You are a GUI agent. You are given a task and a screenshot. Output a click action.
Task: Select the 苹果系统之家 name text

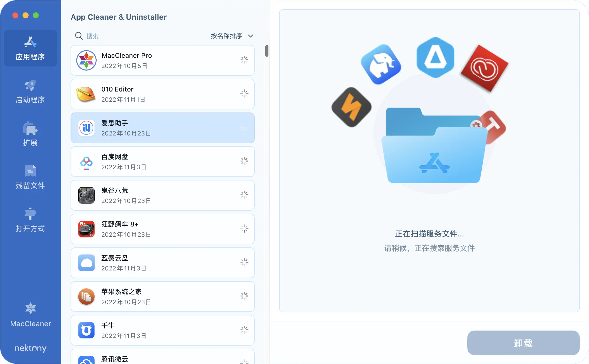[121, 292]
